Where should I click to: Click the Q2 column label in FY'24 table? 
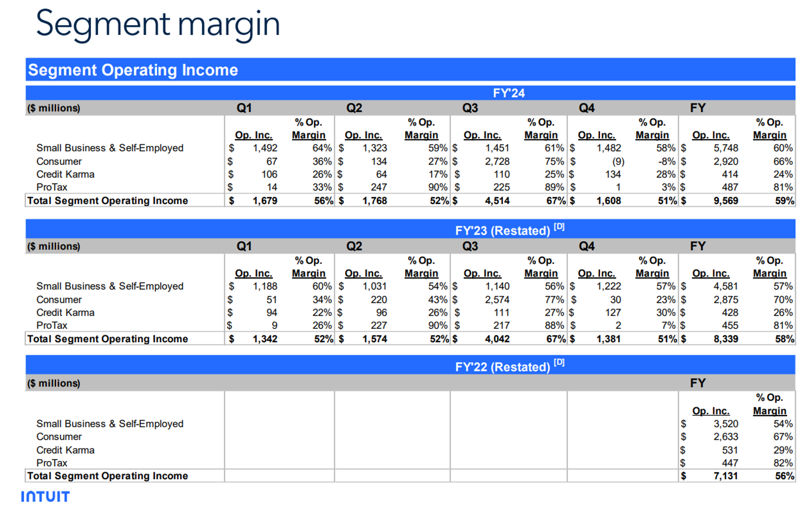point(354,108)
